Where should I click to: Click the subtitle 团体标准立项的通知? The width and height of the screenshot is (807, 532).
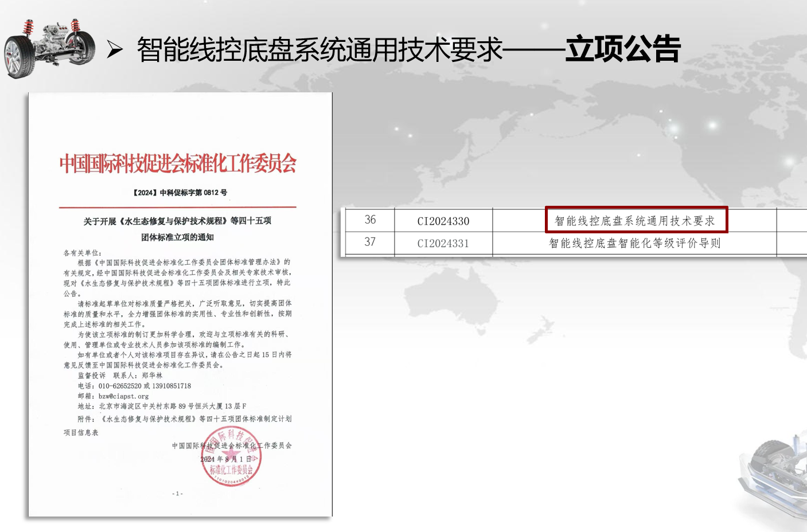177,237
